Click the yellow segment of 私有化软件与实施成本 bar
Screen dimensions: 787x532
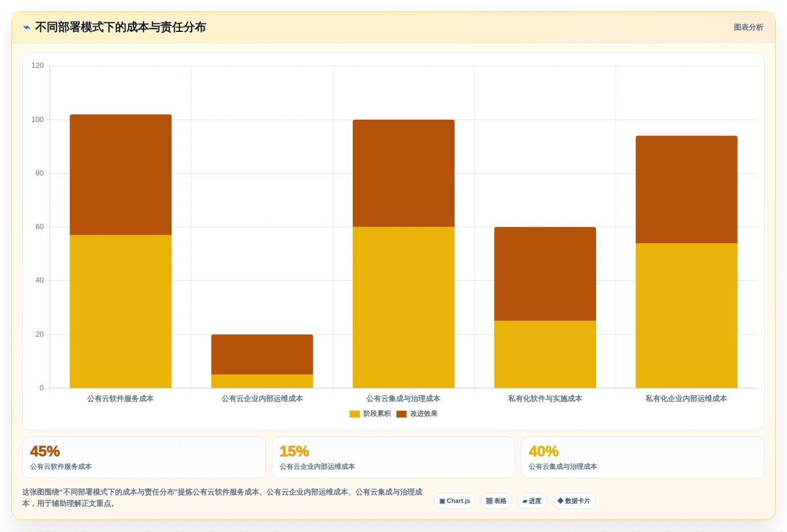coord(545,354)
